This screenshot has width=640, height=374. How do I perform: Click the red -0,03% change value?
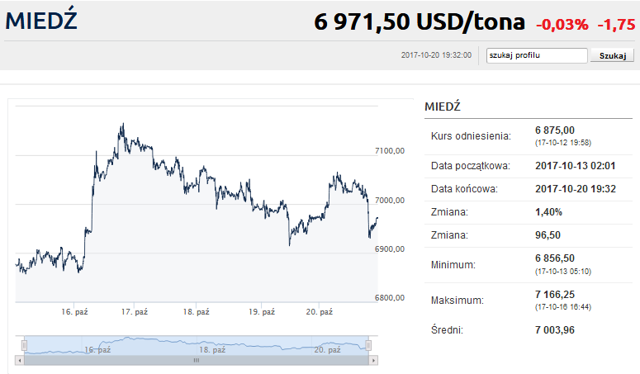[x=562, y=25]
